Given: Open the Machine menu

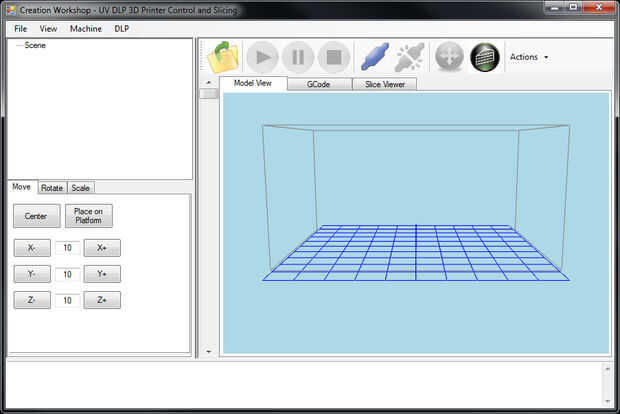Looking at the screenshot, I should pos(85,28).
